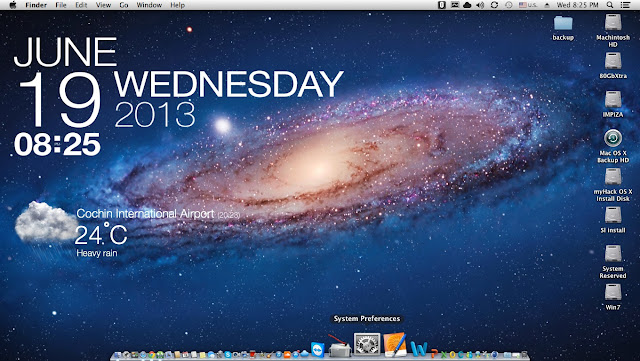Open Skype from the dock
The height and width of the screenshot is (361, 640).
click(x=228, y=354)
